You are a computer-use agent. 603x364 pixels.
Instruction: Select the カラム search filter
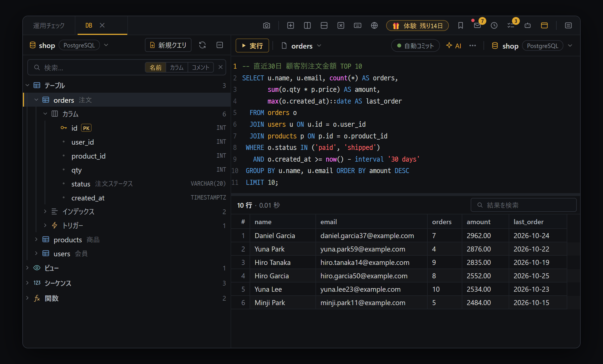click(177, 68)
